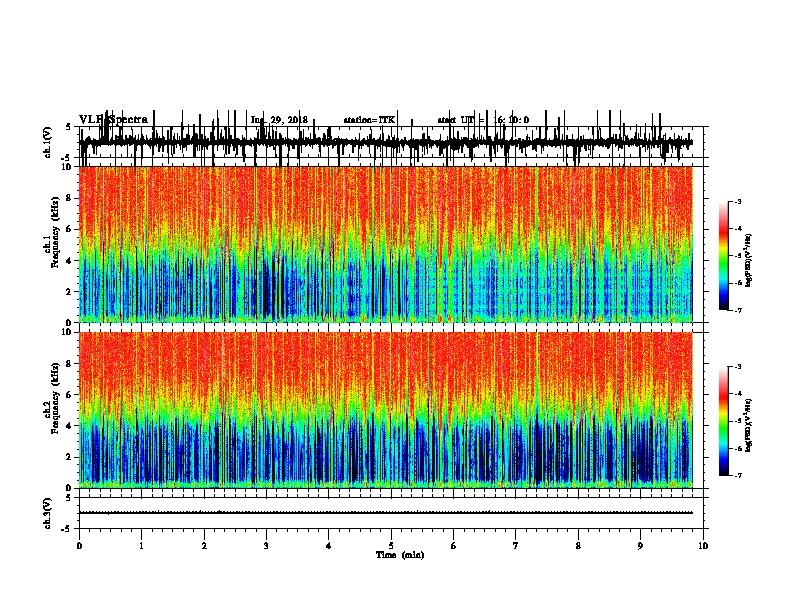The image size is (792, 612).
Task: Click the ch.1 frequency tick "4"
Action: coord(69,261)
